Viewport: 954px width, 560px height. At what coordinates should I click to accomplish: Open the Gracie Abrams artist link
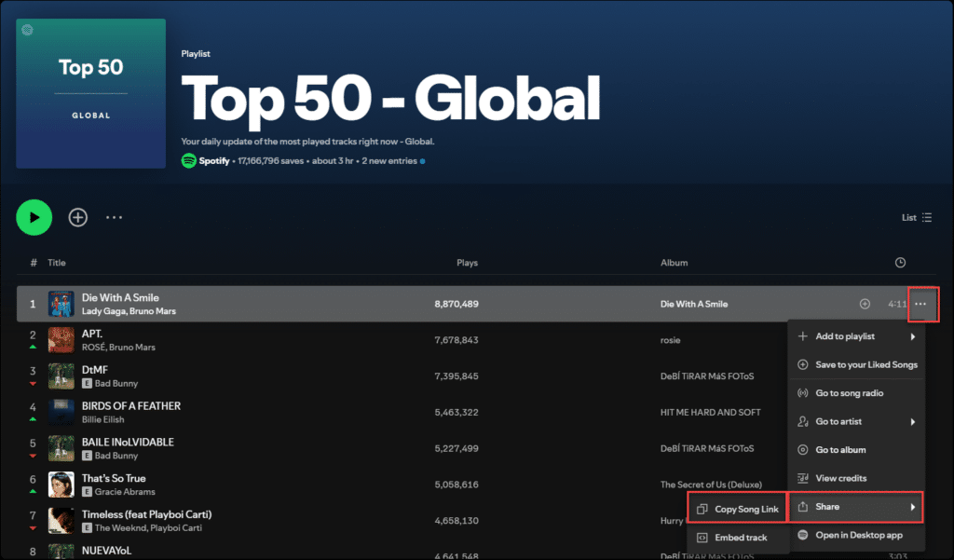(x=125, y=492)
